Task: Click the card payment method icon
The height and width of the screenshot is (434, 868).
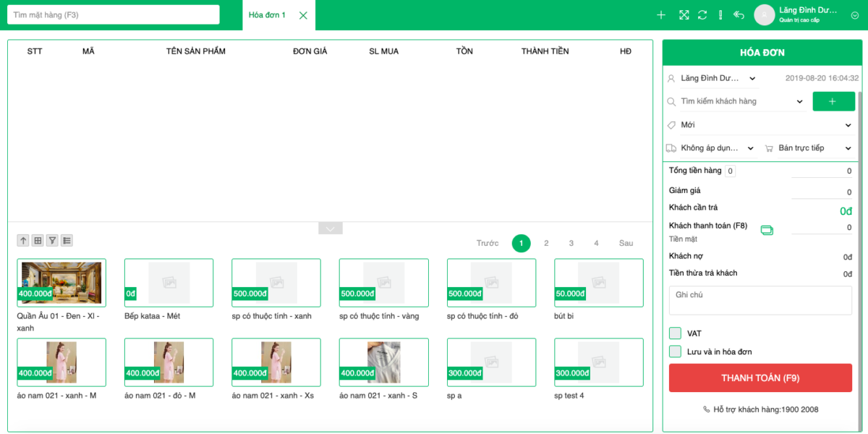Action: pyautogui.click(x=767, y=230)
